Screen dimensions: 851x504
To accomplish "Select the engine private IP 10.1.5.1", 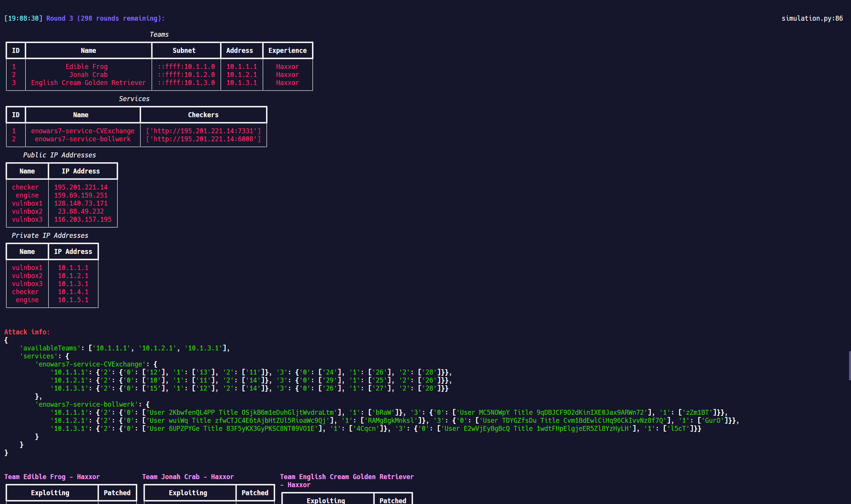I will pos(73,300).
